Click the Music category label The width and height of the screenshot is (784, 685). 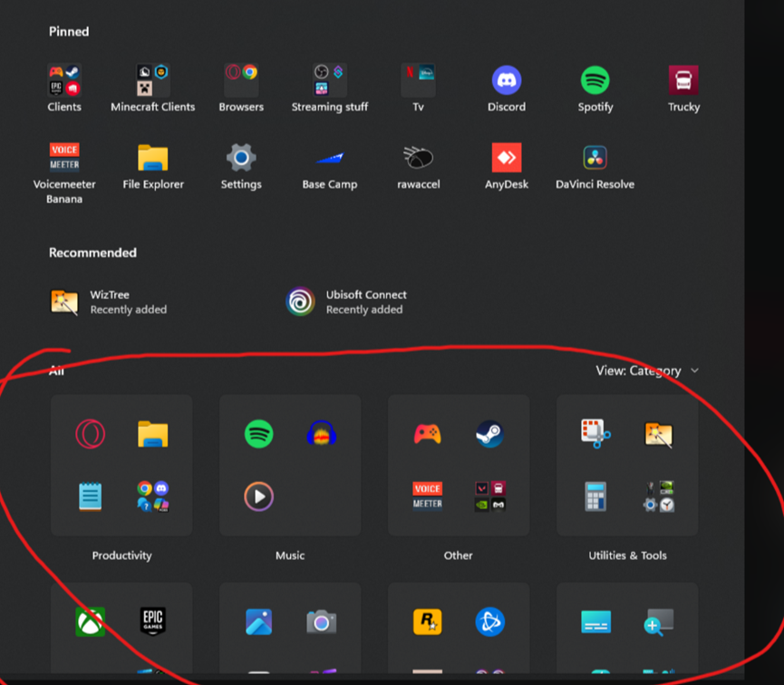click(x=290, y=555)
